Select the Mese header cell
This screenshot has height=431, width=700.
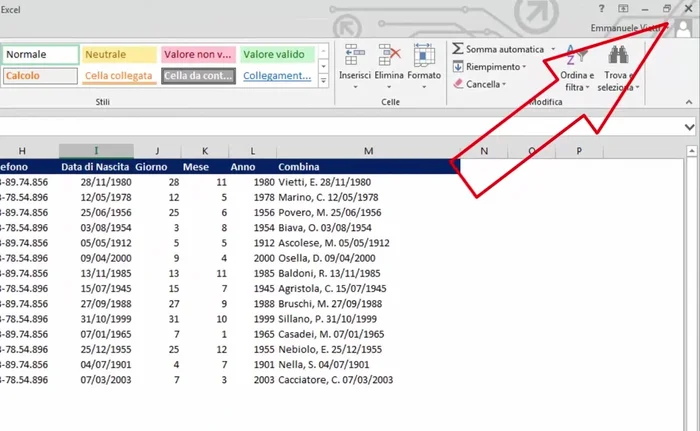click(x=205, y=167)
